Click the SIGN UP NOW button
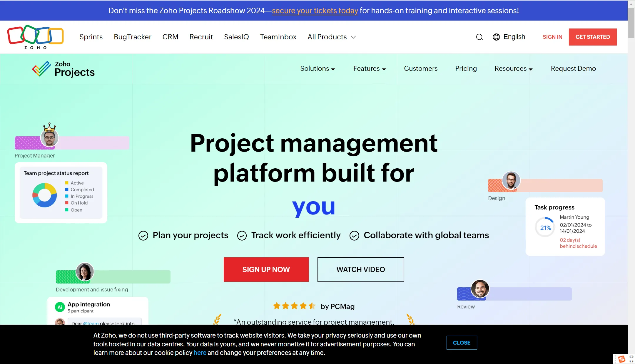This screenshot has width=635, height=364. (x=266, y=269)
